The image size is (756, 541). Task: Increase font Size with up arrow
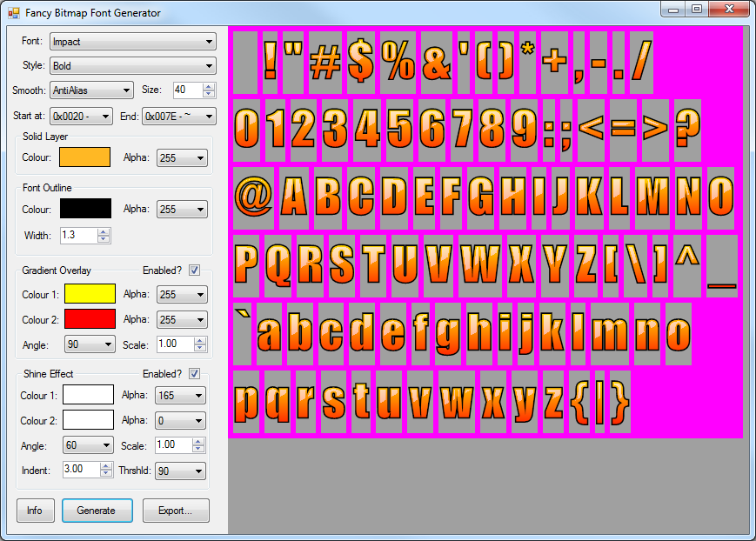(x=208, y=86)
